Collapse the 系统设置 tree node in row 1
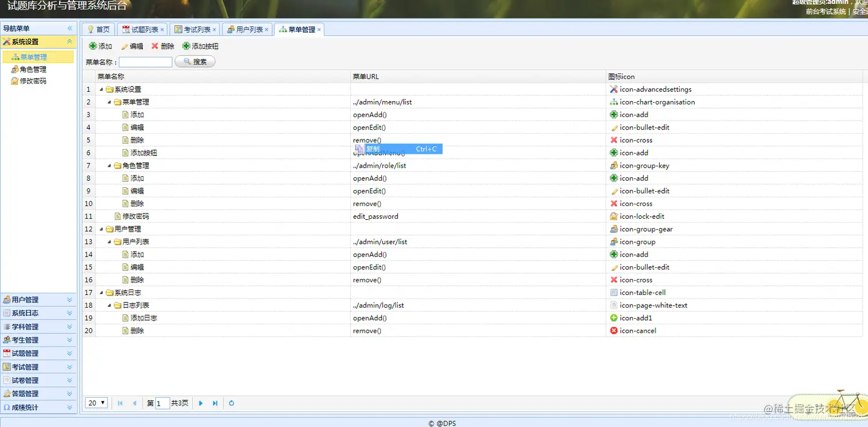Screen dimensions: 868x427 [102, 90]
